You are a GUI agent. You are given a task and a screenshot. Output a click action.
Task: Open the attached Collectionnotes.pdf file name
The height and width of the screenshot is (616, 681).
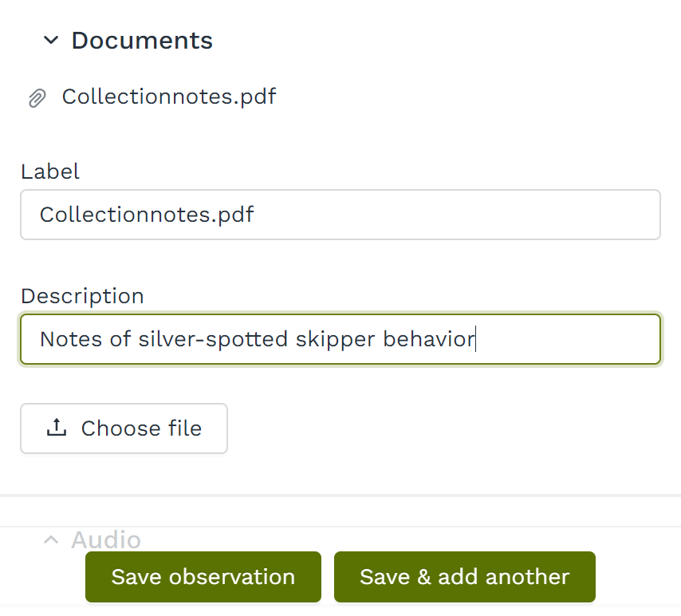coord(169,97)
